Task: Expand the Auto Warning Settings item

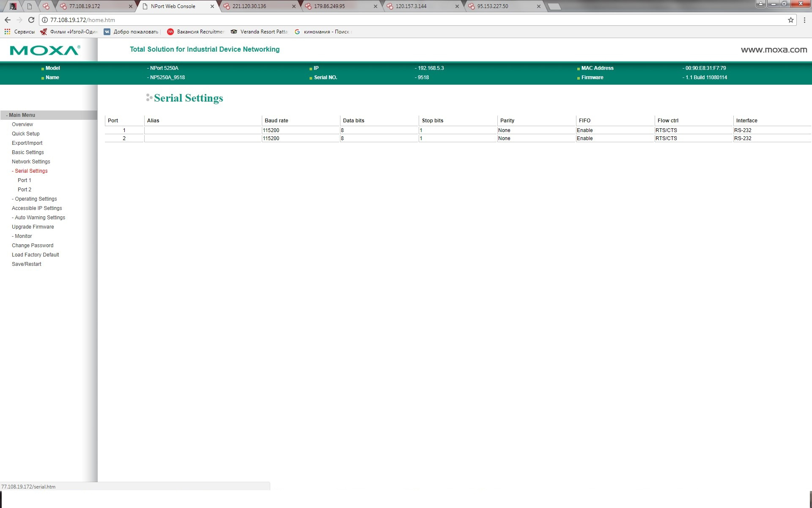Action: 39,218
